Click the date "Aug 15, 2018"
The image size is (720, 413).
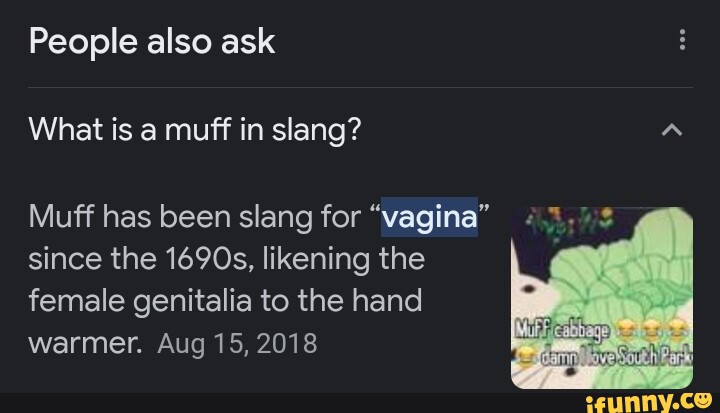[x=236, y=343]
